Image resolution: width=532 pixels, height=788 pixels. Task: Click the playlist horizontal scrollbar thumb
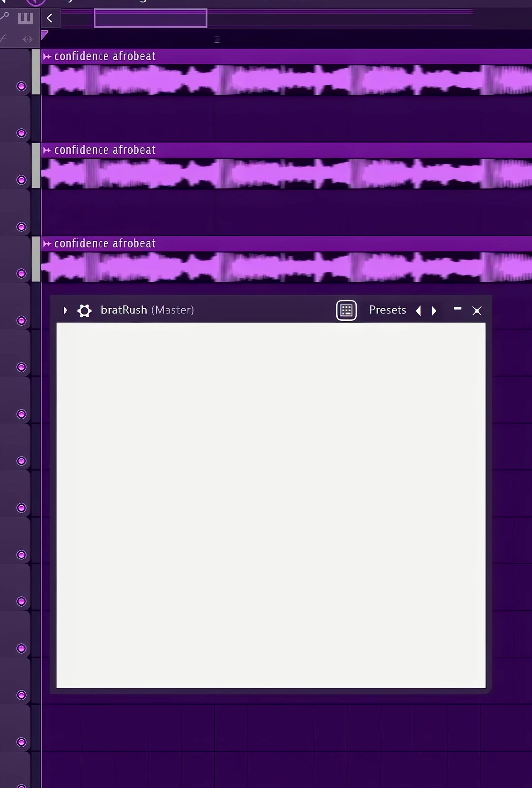(x=151, y=18)
